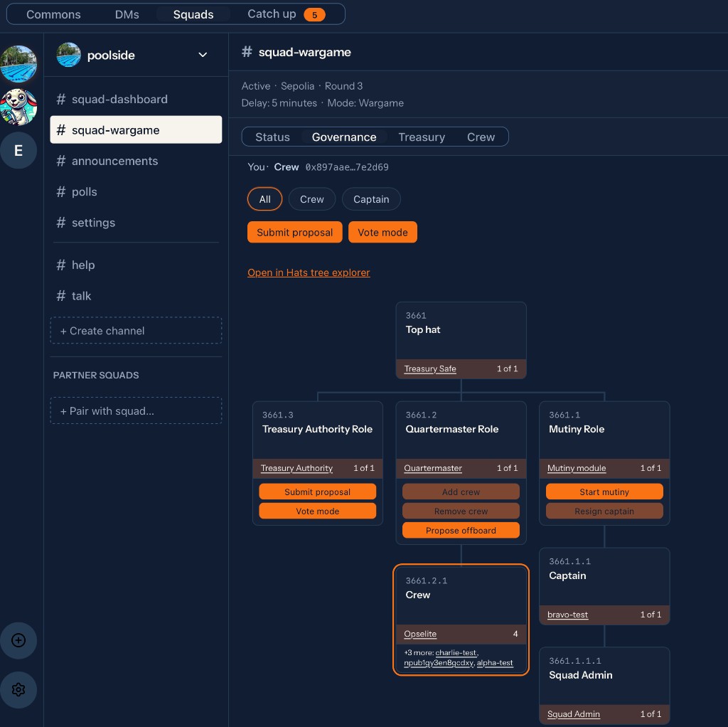
Task: Open the Treasury Safe link
Action: pos(430,368)
